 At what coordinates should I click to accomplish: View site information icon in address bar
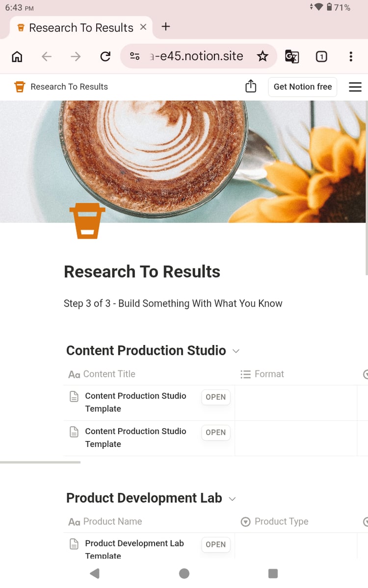(x=134, y=56)
